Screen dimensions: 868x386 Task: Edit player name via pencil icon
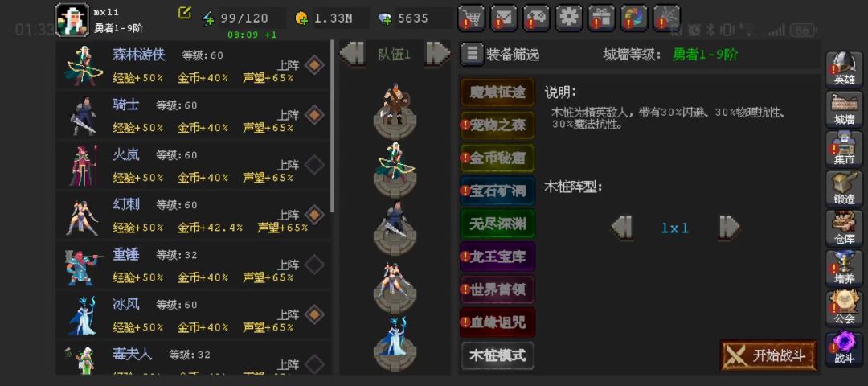coord(184,14)
